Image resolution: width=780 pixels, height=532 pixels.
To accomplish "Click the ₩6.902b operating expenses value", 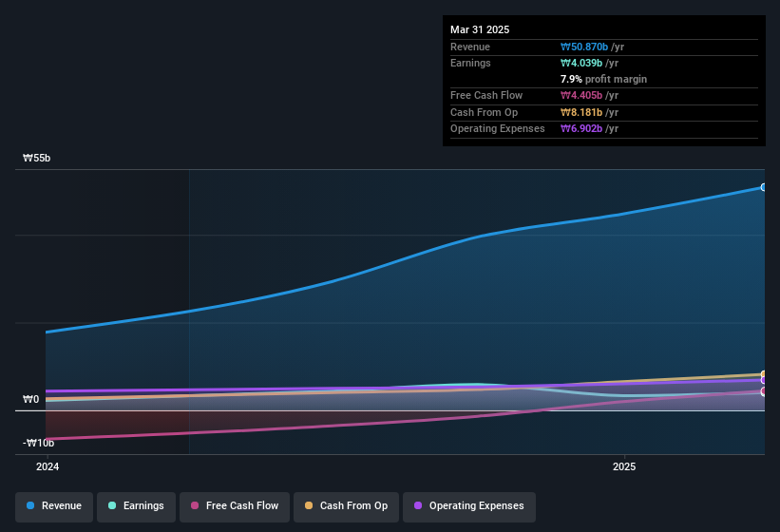I will (x=581, y=129).
